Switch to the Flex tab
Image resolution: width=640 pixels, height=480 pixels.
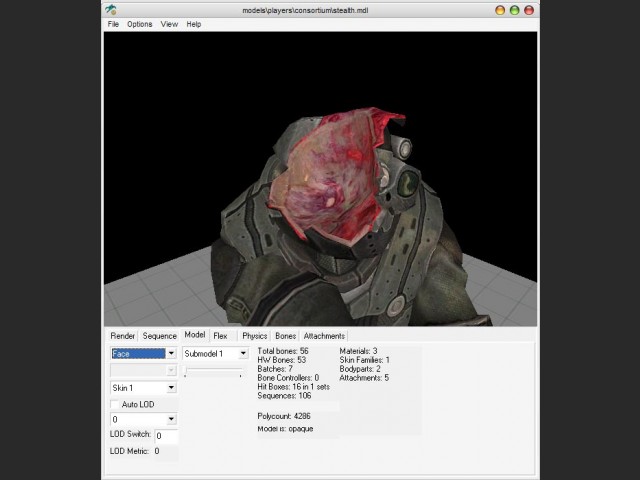coord(220,336)
